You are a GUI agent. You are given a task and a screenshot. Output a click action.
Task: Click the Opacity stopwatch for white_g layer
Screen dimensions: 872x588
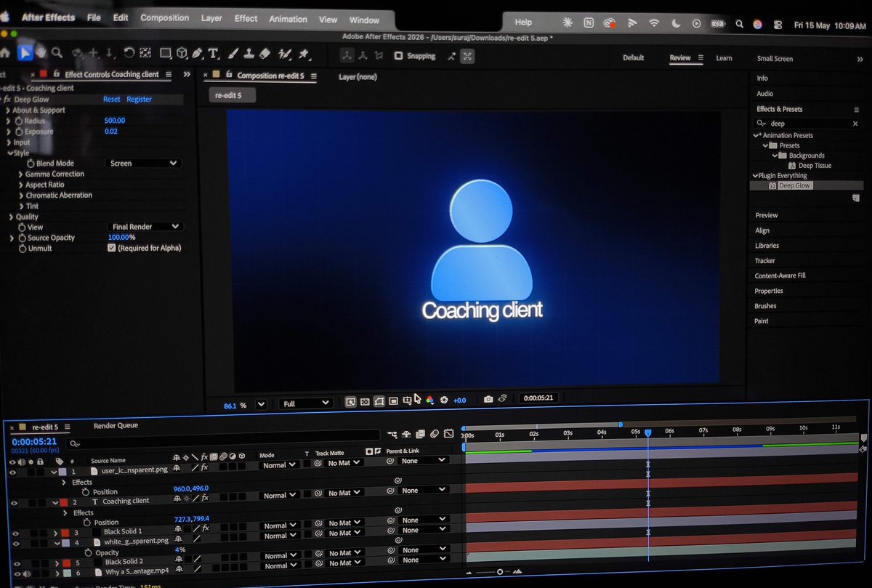pyautogui.click(x=88, y=553)
